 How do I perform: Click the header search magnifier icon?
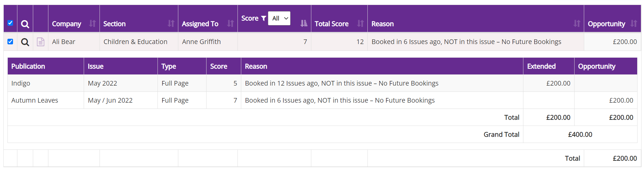[25, 24]
